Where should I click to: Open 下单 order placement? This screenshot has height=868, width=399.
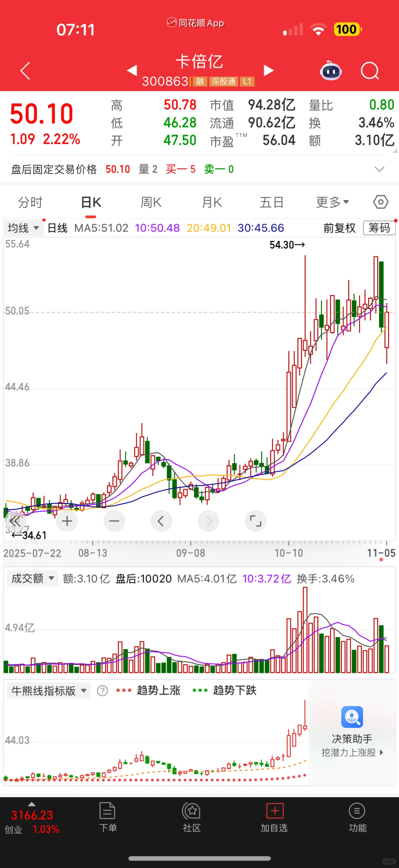[x=108, y=817]
